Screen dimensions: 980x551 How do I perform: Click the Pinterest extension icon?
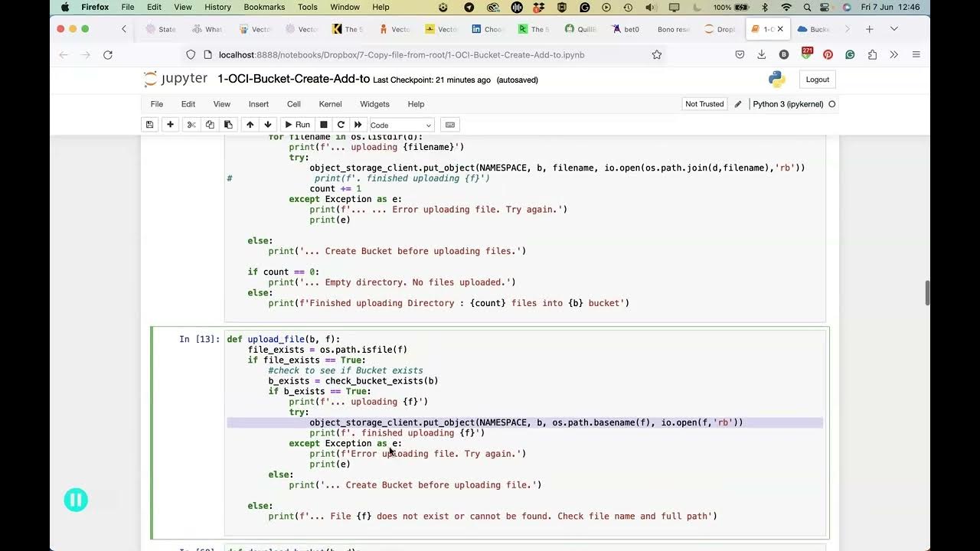tap(828, 54)
